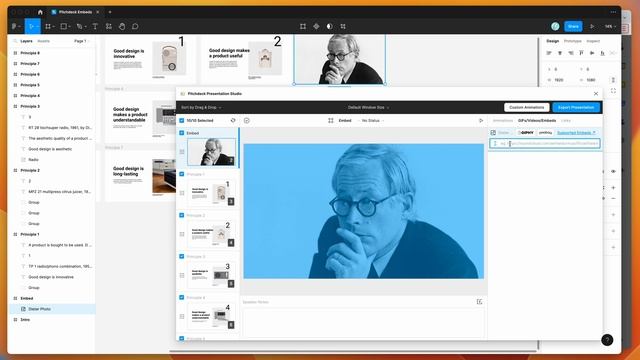Click the Constrain proportions lock icon

click(613, 80)
